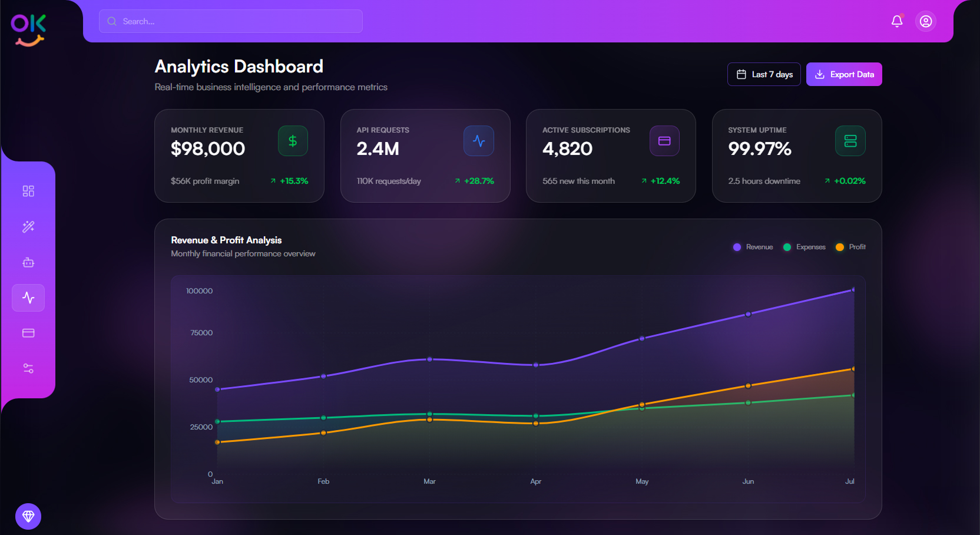Select the Jul revenue data point on chart
The image size is (980, 535).
pyautogui.click(x=853, y=290)
